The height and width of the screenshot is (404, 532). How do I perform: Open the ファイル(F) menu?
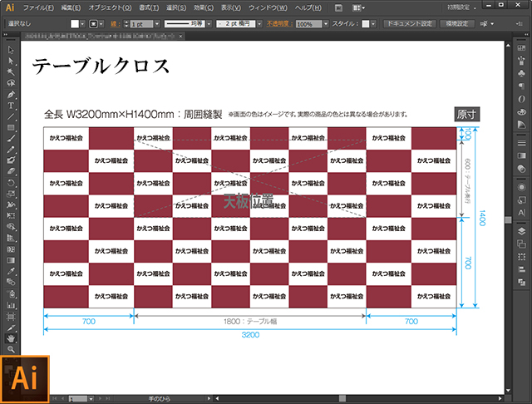(x=38, y=7)
